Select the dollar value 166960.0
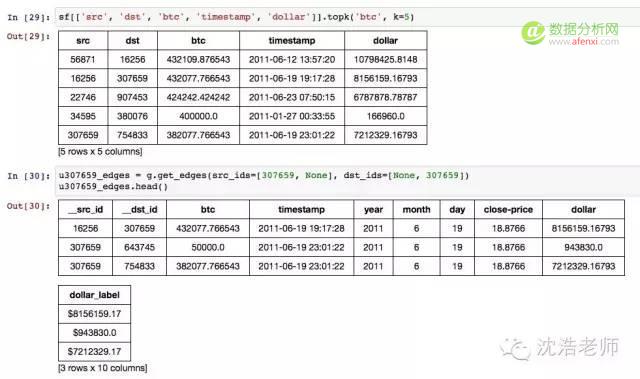The image size is (640, 379). [385, 116]
